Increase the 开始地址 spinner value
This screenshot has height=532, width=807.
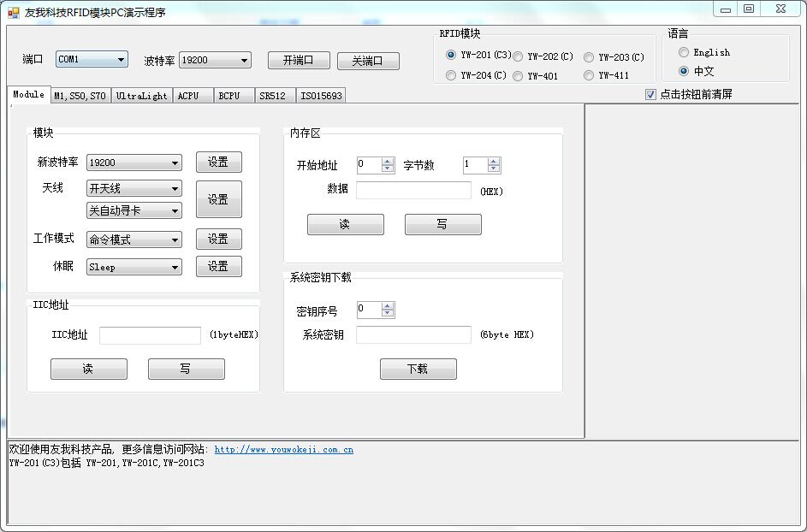pyautogui.click(x=388, y=161)
